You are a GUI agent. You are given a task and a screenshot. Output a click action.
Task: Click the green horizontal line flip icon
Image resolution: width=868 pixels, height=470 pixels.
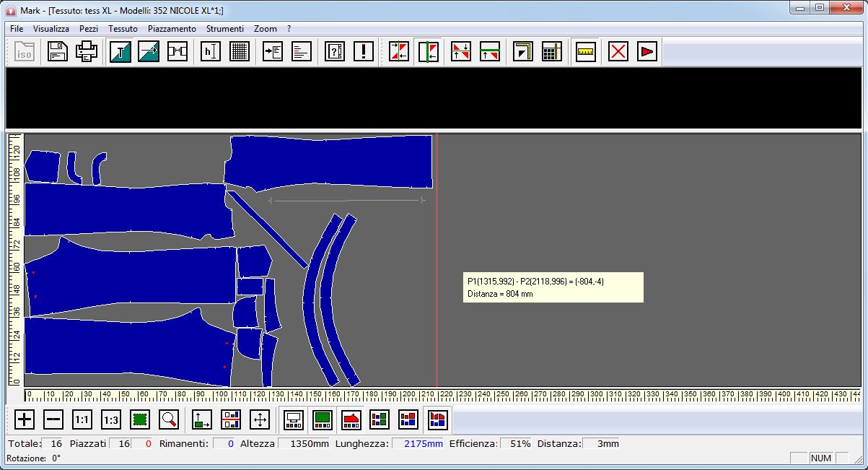coord(490,52)
